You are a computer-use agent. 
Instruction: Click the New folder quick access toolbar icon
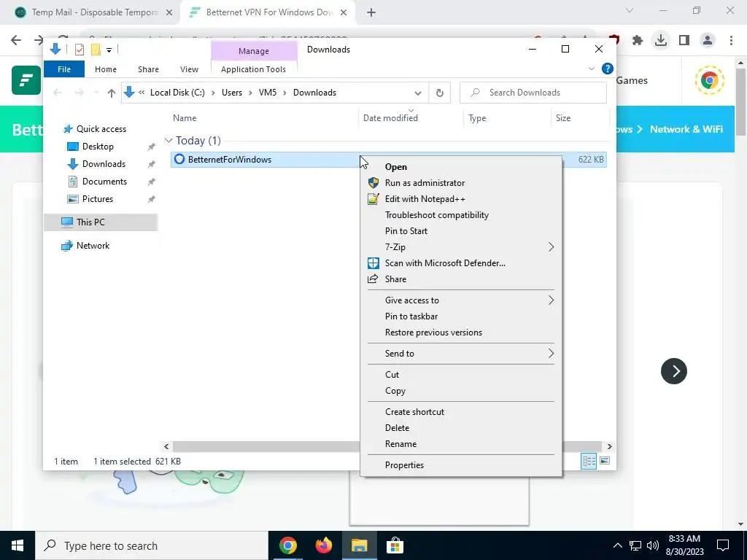point(96,49)
